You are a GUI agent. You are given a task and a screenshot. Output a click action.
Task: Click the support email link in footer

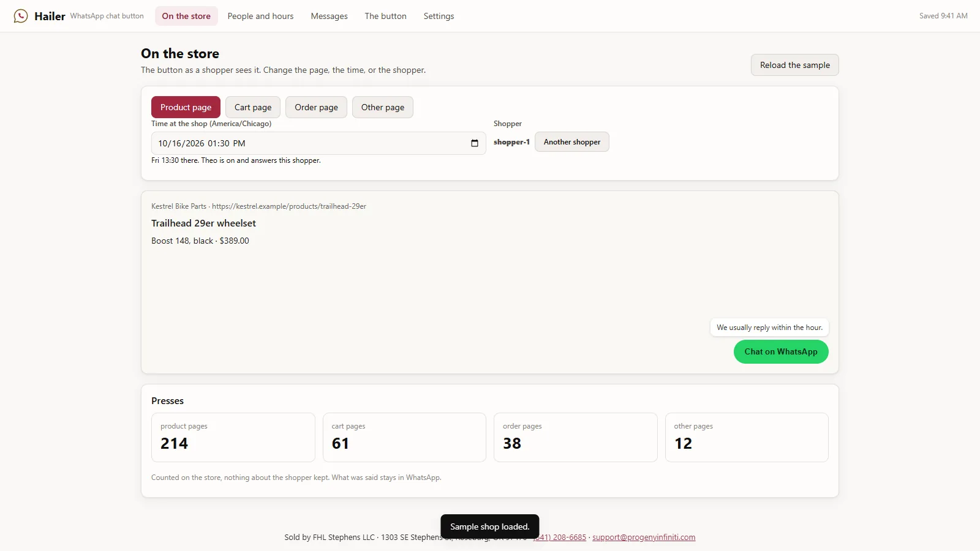(644, 537)
